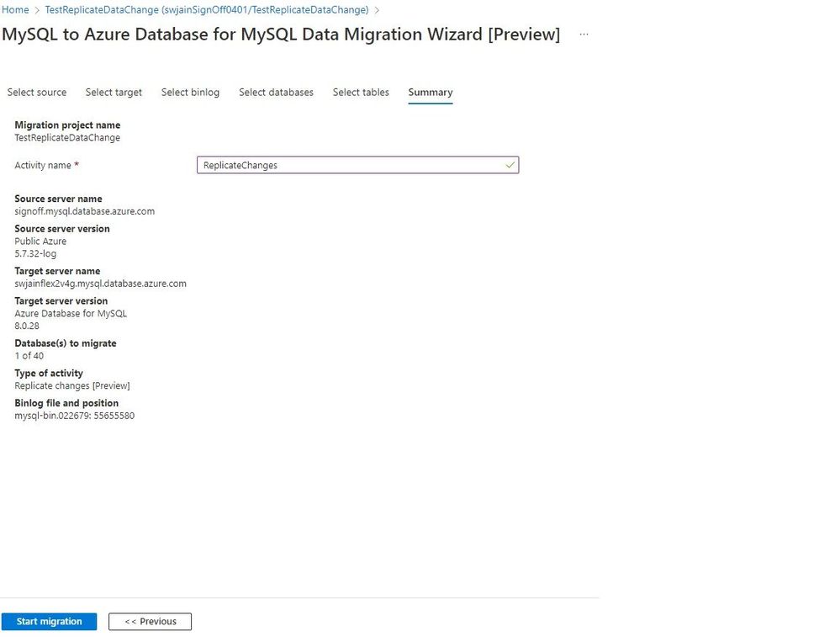Click the page title Data Migration Wizard
840x637 pixels.
tap(281, 35)
